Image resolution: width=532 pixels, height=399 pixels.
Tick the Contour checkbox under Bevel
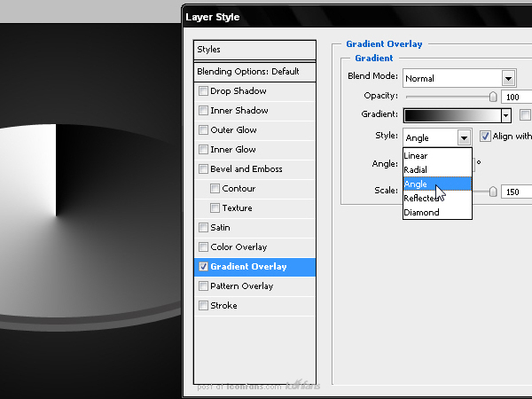point(215,188)
